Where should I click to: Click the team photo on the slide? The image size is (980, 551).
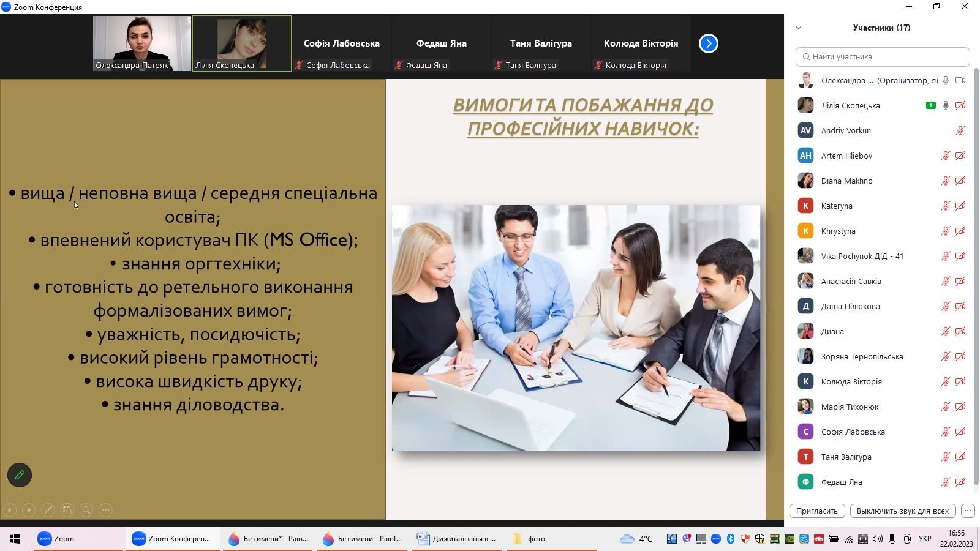click(576, 328)
